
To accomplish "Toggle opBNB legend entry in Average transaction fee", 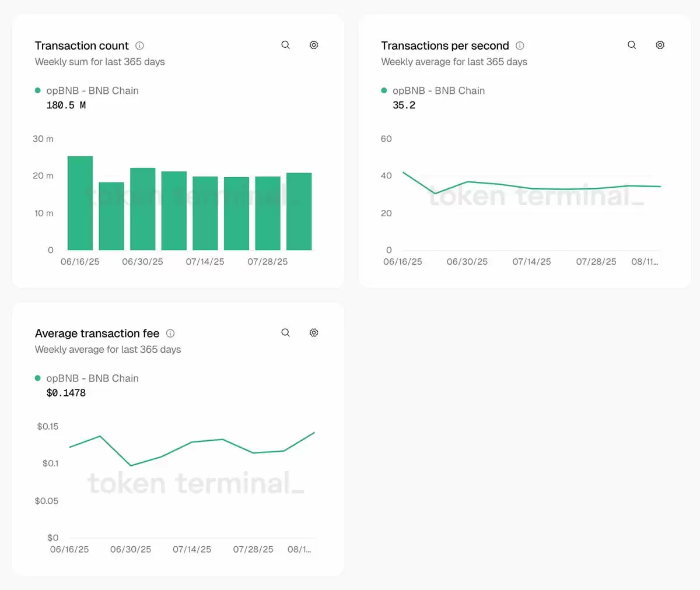I will [87, 378].
